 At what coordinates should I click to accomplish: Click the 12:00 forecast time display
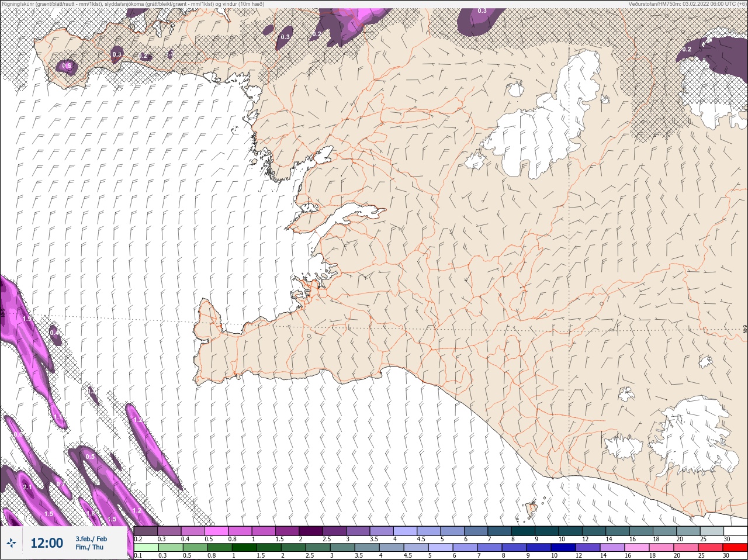[x=47, y=543]
